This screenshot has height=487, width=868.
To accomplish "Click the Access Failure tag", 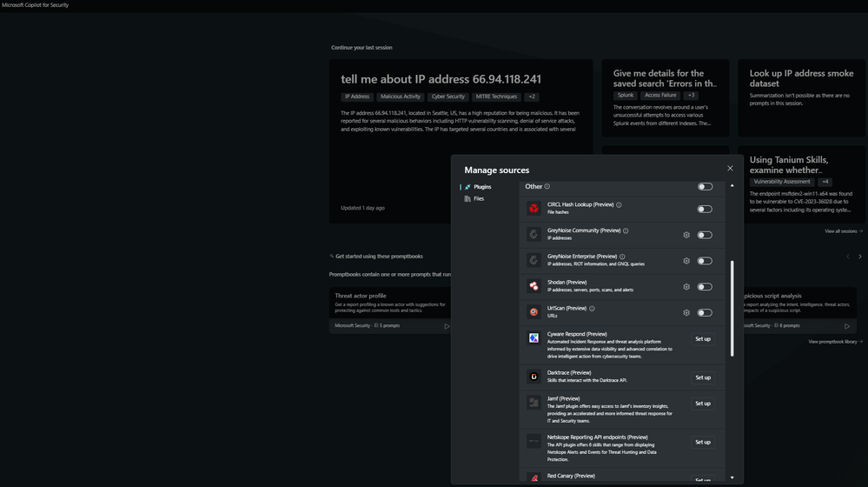I will click(659, 96).
